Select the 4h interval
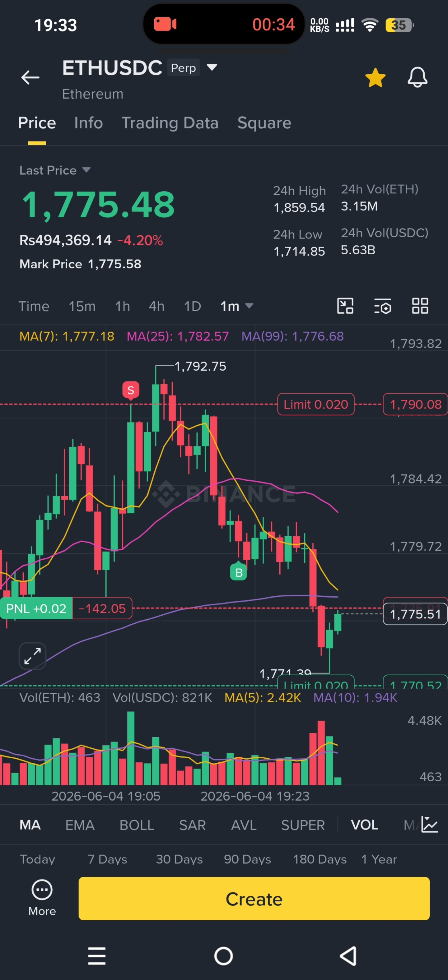 [156, 306]
